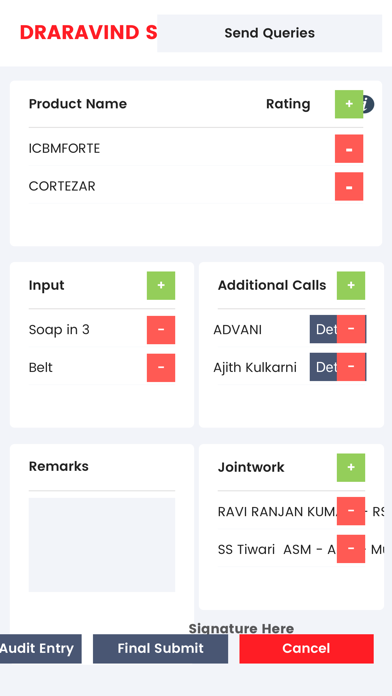Screen dimensions: 392x696
Task: Open Details for Ajith Kulkarni call
Action: pos(324,367)
